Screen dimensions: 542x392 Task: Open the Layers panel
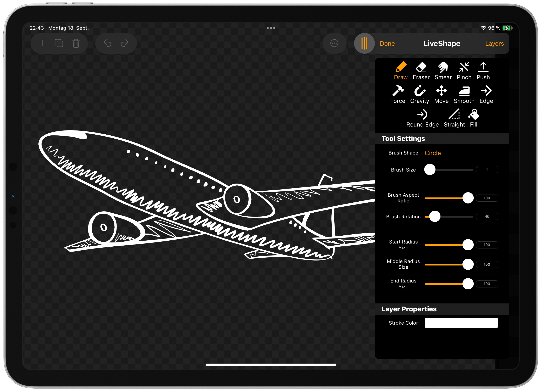pos(494,43)
